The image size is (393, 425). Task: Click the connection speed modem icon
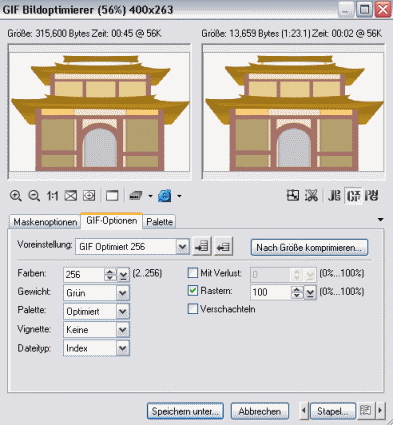pos(136,196)
